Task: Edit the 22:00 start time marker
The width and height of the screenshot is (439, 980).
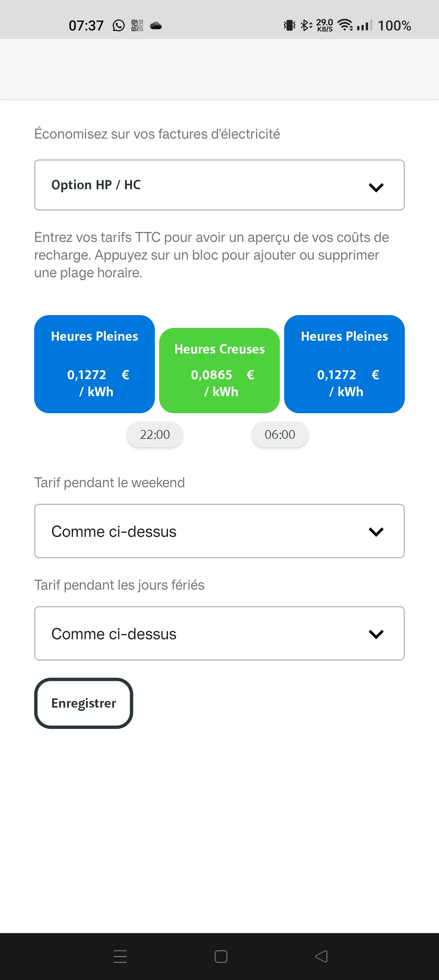Action: [x=155, y=435]
